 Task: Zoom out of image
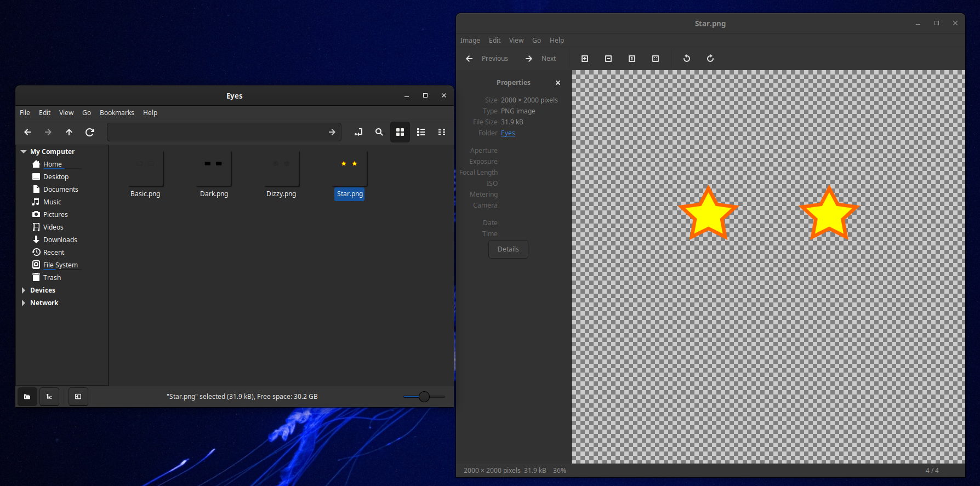point(608,59)
